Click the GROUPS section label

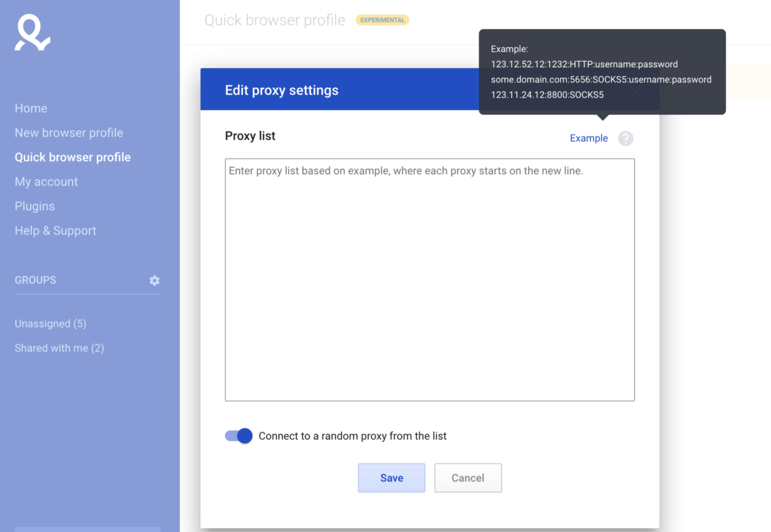coord(35,280)
